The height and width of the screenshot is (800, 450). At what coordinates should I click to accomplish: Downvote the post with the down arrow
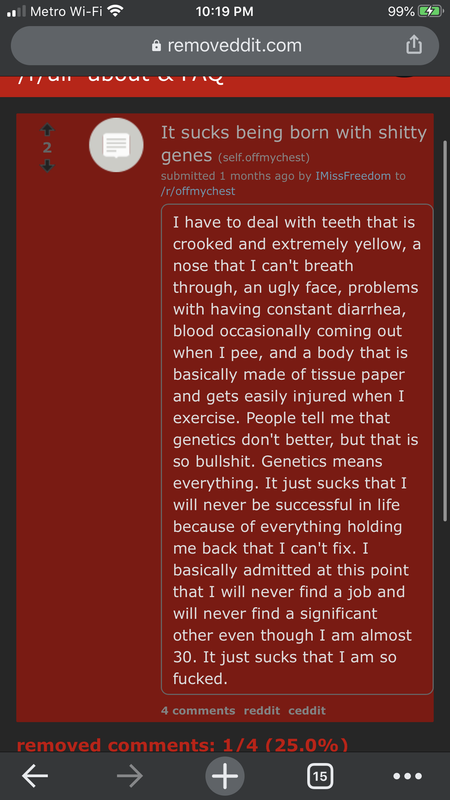tap(47, 166)
